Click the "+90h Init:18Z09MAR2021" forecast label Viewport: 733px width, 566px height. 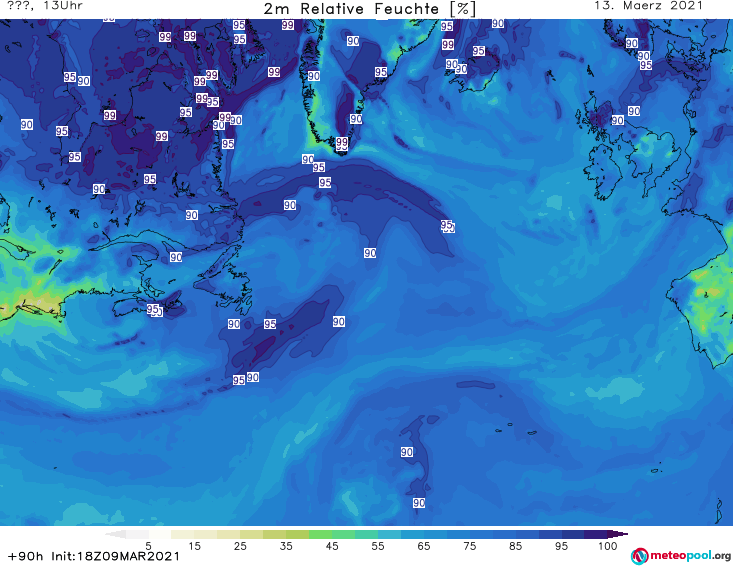point(93,556)
